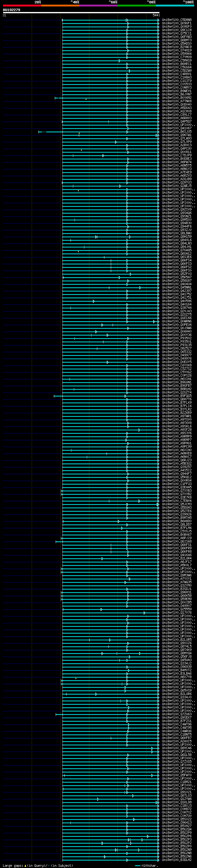
Task: Select hit UniRef100_Q9C1I8
Action: (x=176, y=30)
